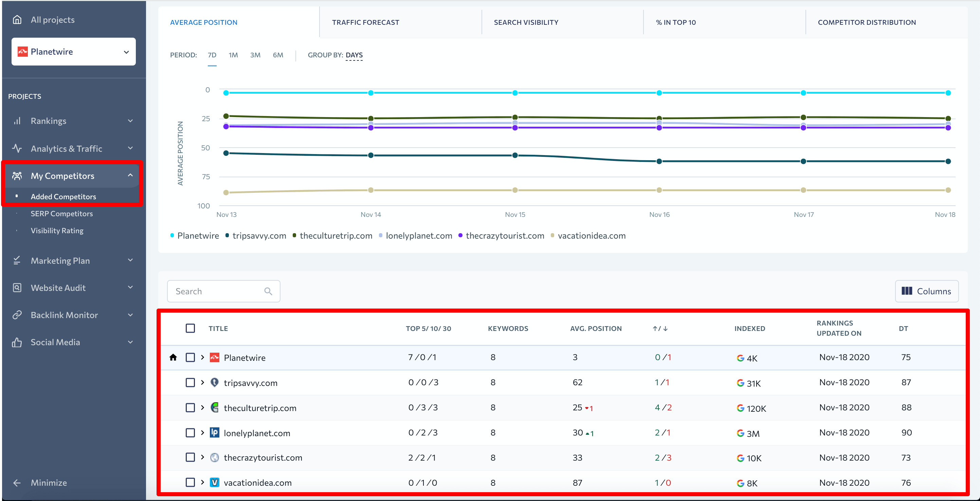Click Google icon next to 31K indexed
This screenshot has height=501, width=980.
pyautogui.click(x=740, y=383)
